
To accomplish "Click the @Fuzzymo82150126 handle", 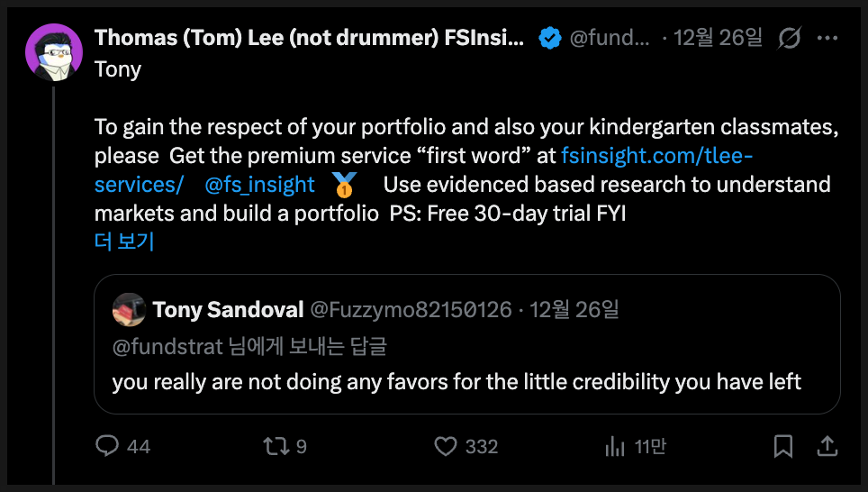I will click(411, 310).
